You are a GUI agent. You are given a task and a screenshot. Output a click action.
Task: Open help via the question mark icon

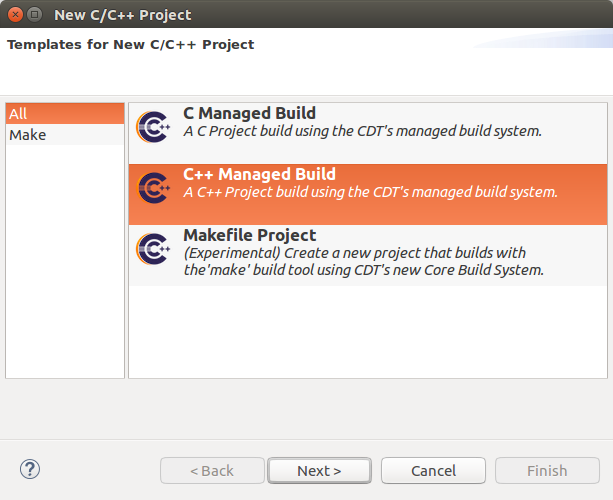coord(30,469)
